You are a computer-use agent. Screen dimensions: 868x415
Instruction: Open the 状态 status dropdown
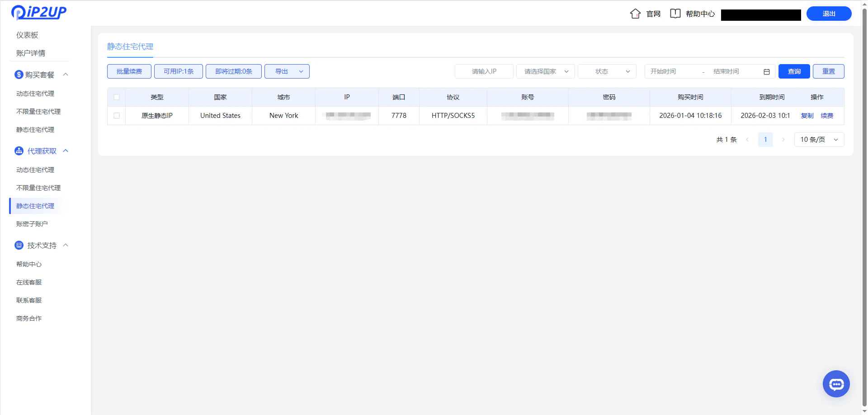tap(607, 71)
